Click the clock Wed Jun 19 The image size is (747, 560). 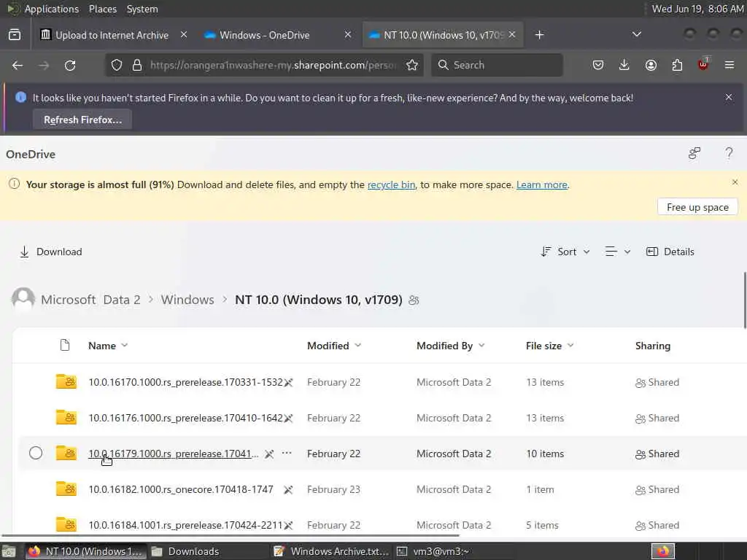pyautogui.click(x=697, y=9)
